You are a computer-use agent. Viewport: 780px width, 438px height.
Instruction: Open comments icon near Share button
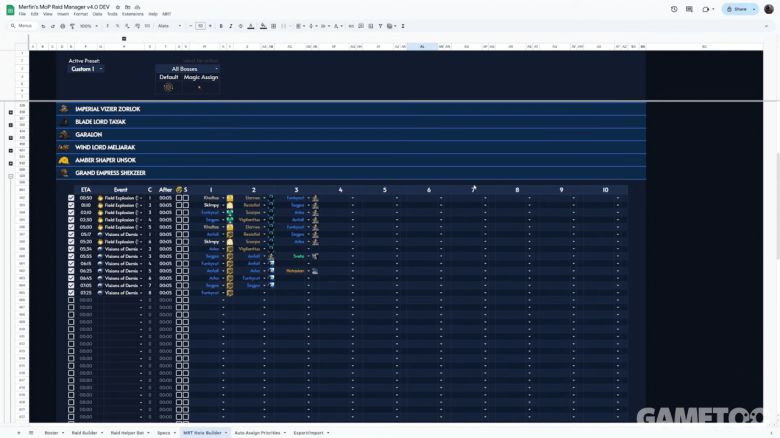click(x=690, y=9)
